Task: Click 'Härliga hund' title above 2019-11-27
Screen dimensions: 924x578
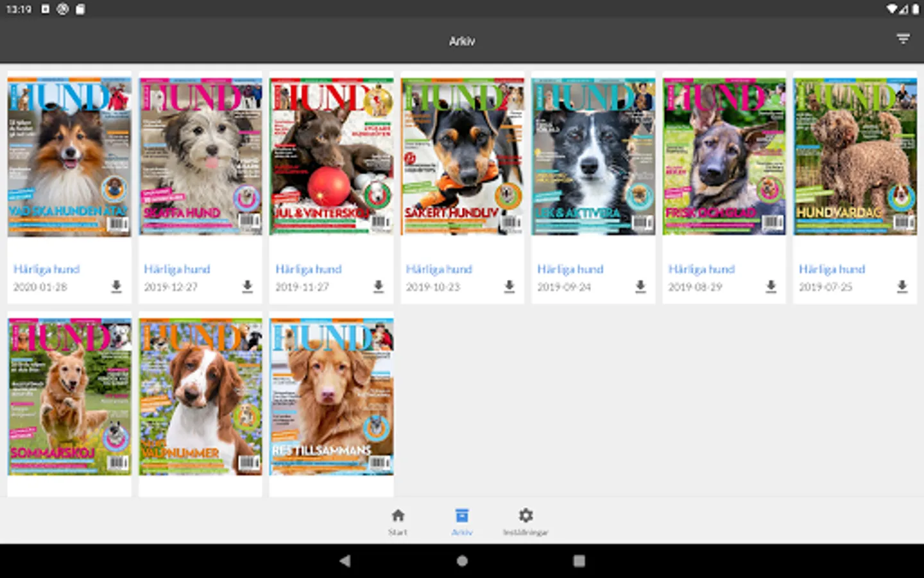Action: [309, 269]
